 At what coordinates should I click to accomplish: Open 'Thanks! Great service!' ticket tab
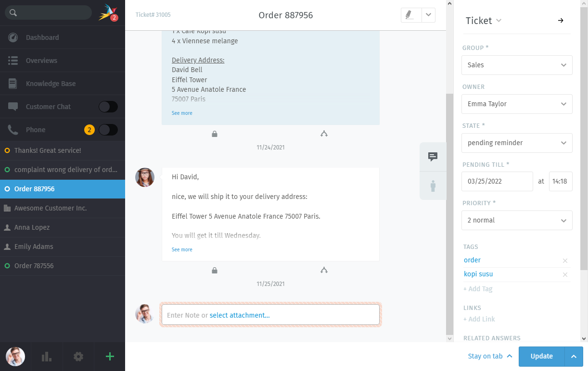click(63, 150)
